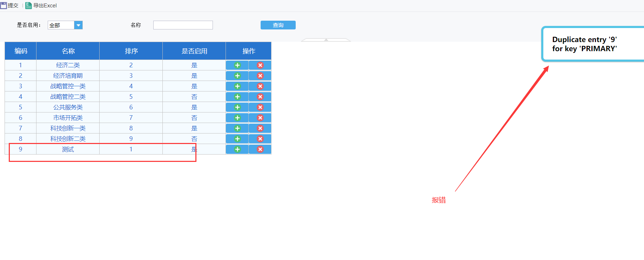Select the 战略管控二类 name cell
This screenshot has height=260, width=644.
point(68,97)
